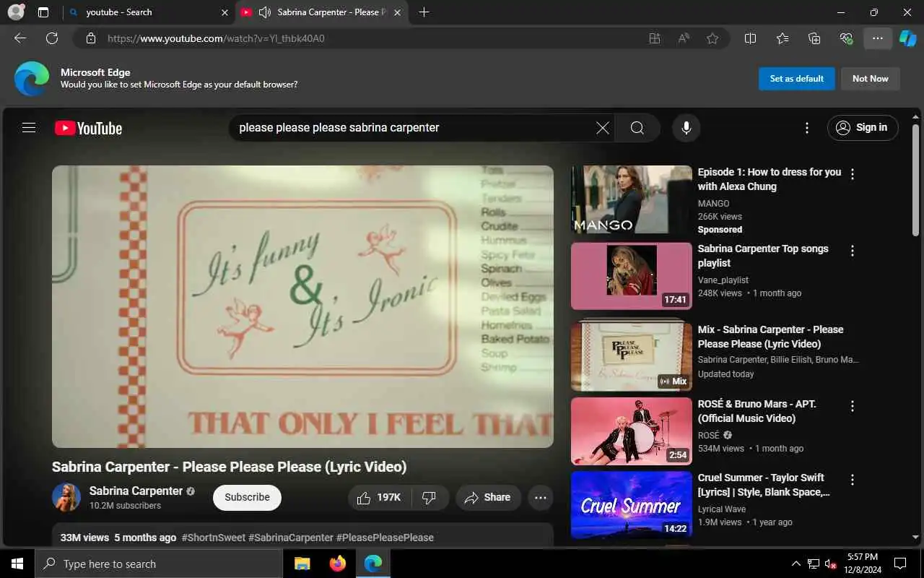The image size is (924, 578).
Task: Close the youtube - Search tab
Action: click(x=225, y=12)
